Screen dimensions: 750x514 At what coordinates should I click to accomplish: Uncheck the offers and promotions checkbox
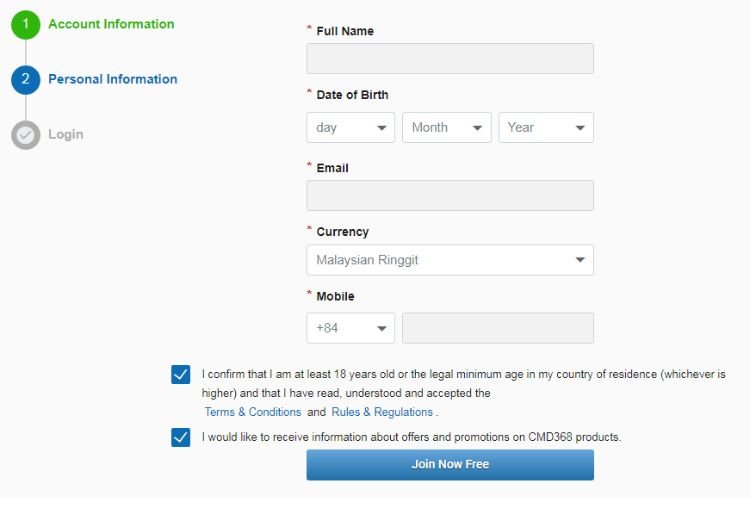click(x=181, y=437)
